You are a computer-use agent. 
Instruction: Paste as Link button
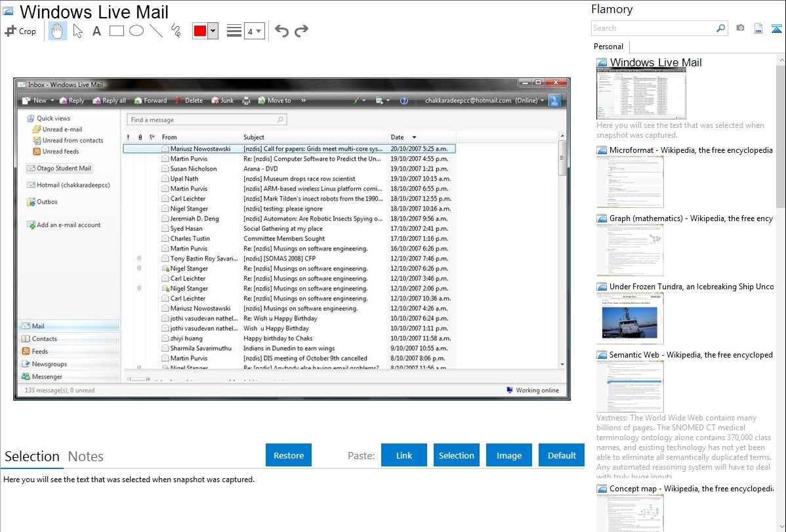[x=404, y=455]
